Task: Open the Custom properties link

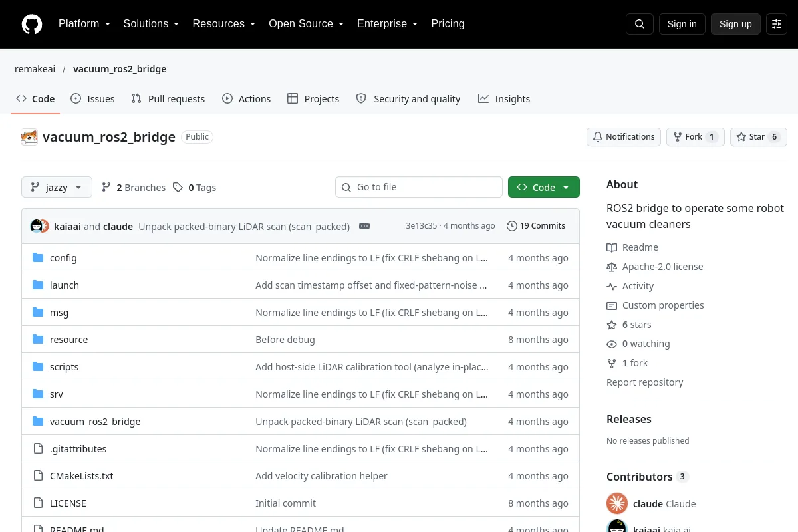Action: point(655,305)
